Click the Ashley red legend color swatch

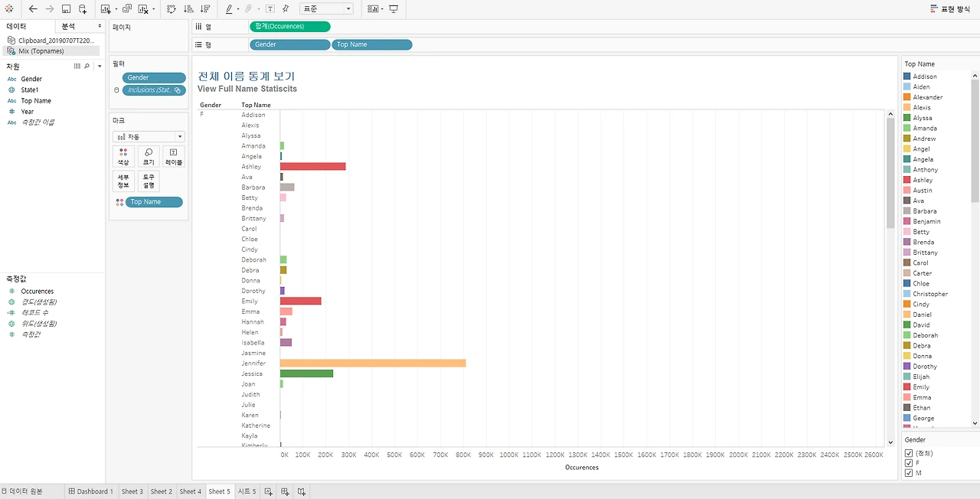[907, 180]
